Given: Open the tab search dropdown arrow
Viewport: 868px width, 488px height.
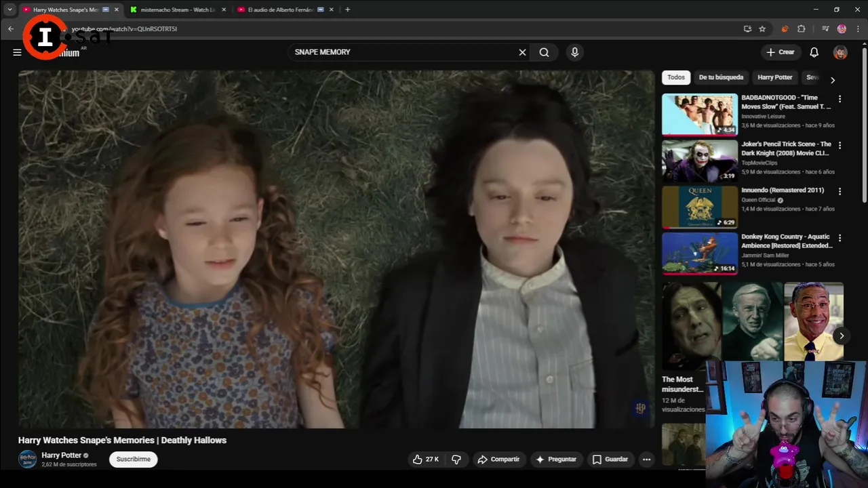Looking at the screenshot, I should 9,9.
